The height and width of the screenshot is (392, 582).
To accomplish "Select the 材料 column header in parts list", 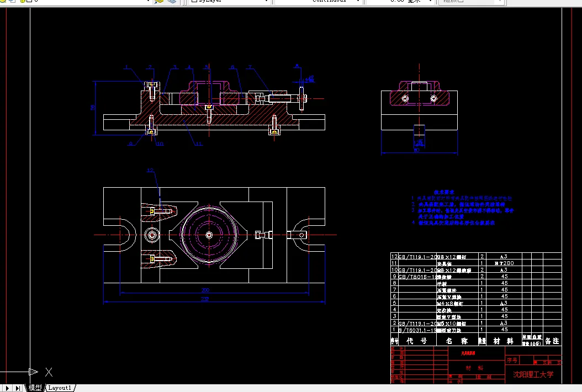I will [504, 341].
